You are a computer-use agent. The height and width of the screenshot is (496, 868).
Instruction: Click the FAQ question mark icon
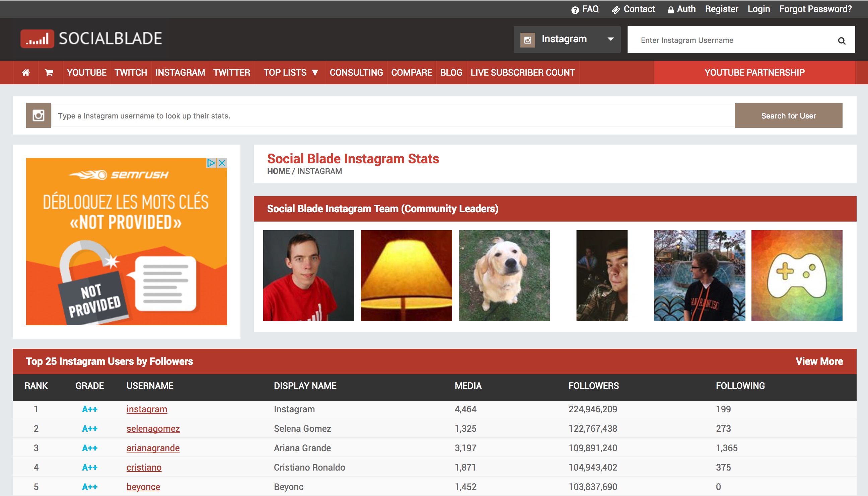point(575,10)
